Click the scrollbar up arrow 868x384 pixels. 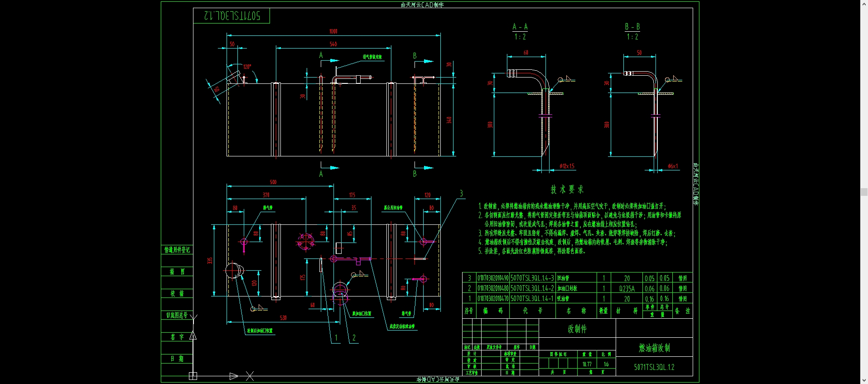point(864,4)
